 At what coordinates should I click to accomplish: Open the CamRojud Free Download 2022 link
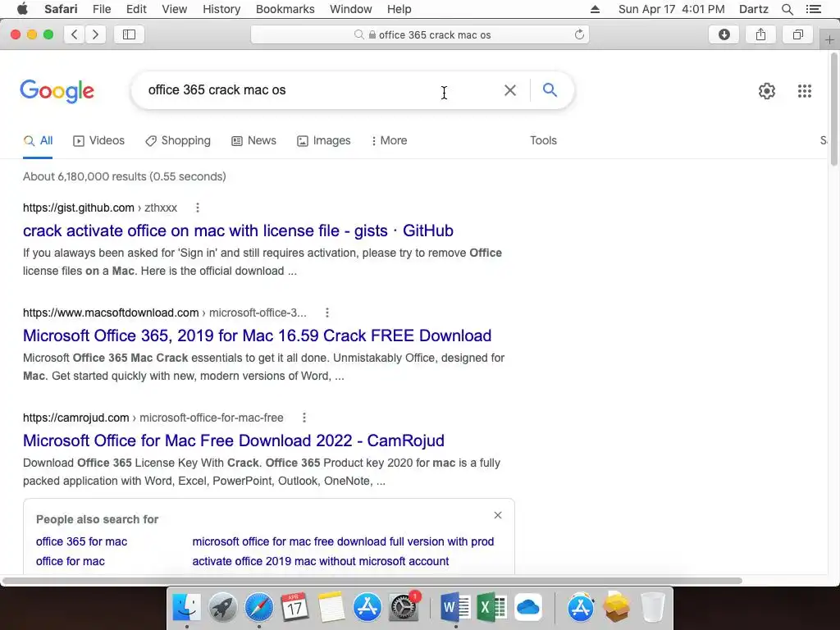pyautogui.click(x=234, y=441)
